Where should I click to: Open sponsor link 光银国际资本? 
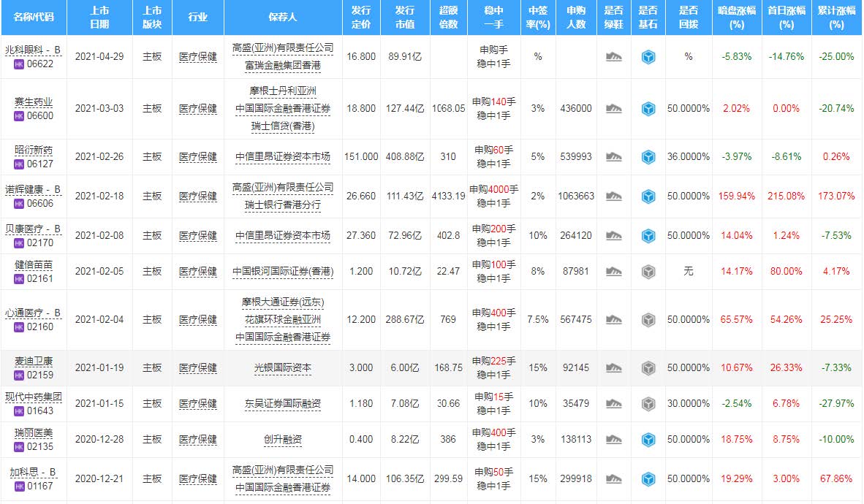point(283,368)
